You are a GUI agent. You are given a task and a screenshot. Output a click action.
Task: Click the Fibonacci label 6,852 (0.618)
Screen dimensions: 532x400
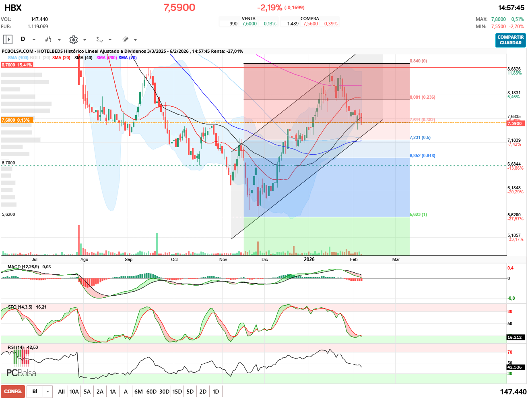point(423,155)
